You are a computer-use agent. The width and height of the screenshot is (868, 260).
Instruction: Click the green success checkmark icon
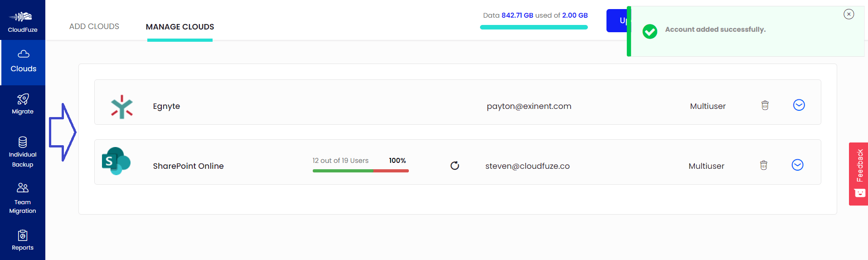650,31
